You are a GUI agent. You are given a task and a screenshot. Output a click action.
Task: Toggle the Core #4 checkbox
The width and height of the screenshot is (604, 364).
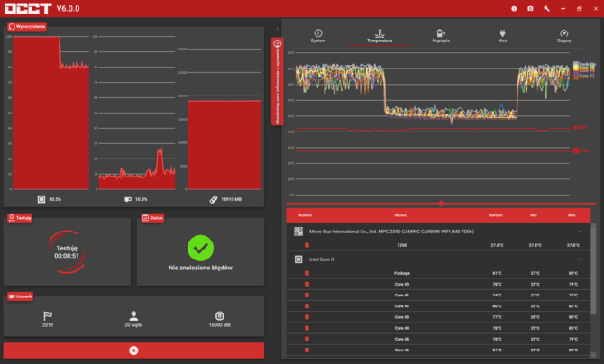pos(307,328)
